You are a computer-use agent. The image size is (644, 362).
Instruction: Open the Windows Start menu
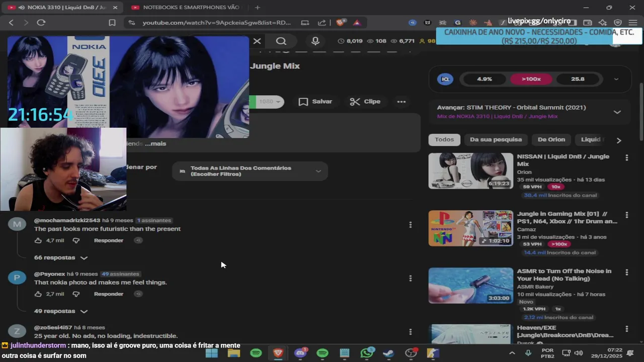[212, 353]
